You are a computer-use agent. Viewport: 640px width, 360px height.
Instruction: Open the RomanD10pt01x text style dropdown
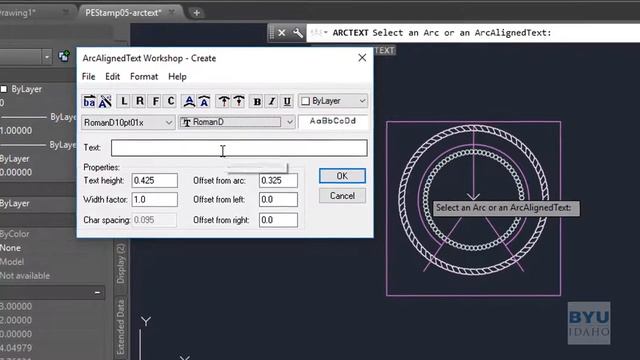(128, 122)
